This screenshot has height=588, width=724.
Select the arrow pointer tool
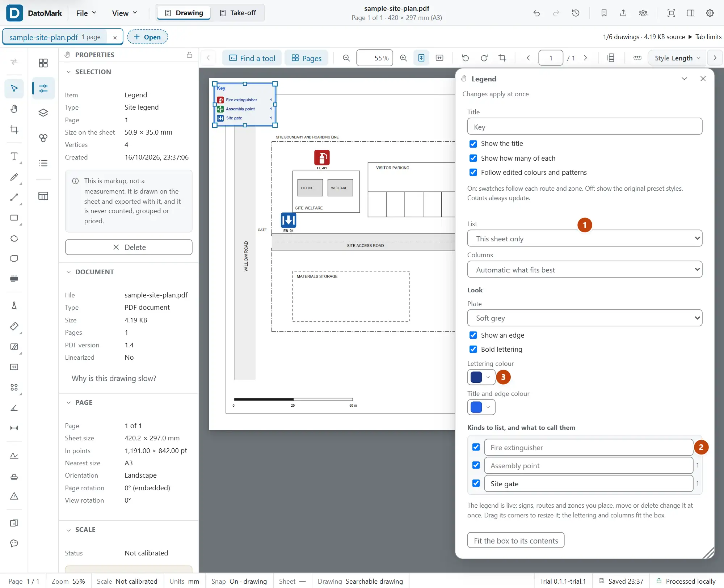click(14, 89)
